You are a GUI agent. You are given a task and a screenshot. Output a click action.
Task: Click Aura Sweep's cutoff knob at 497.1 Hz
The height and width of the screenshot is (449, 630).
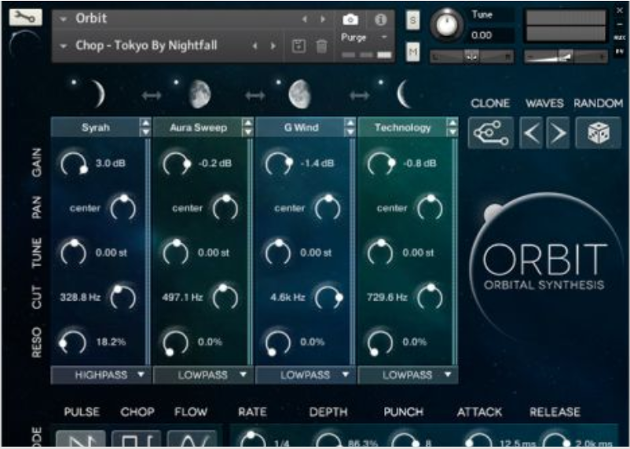point(225,297)
